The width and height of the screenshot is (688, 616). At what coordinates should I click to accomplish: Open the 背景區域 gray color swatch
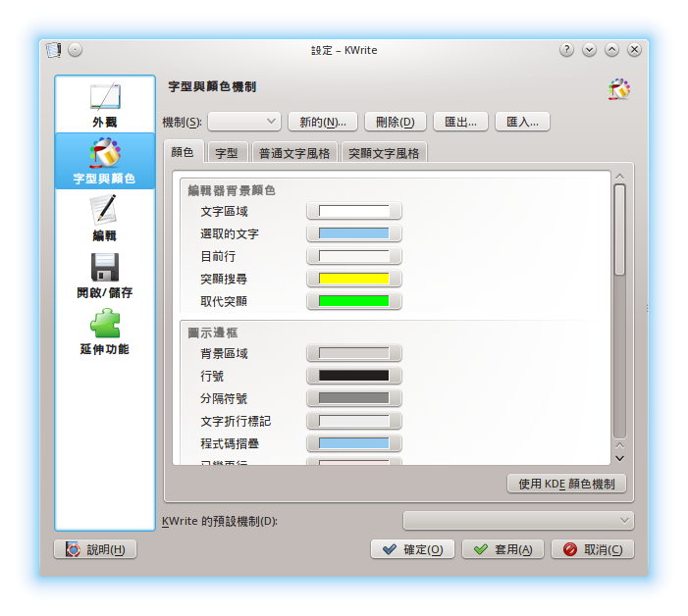pos(354,353)
